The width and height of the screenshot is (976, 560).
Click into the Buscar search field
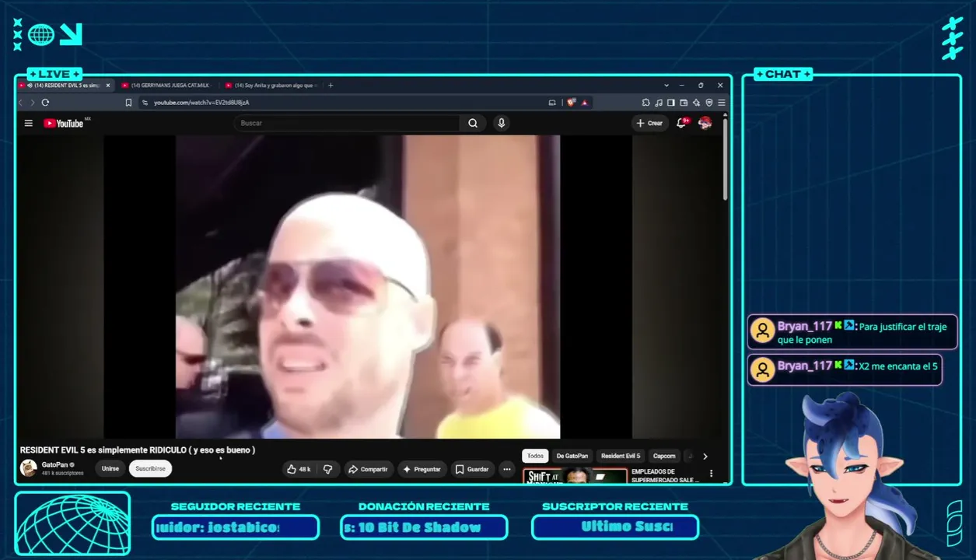point(347,123)
